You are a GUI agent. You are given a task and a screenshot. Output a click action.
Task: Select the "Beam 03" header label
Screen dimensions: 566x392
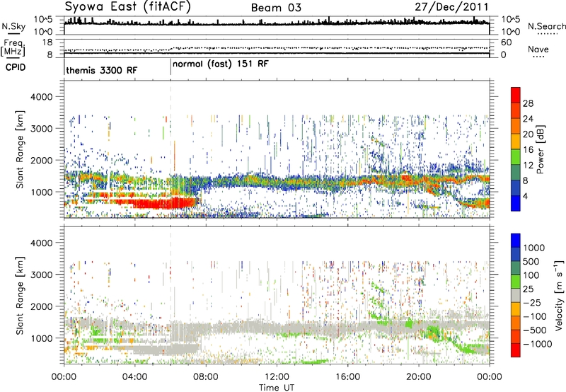pyautogui.click(x=276, y=8)
